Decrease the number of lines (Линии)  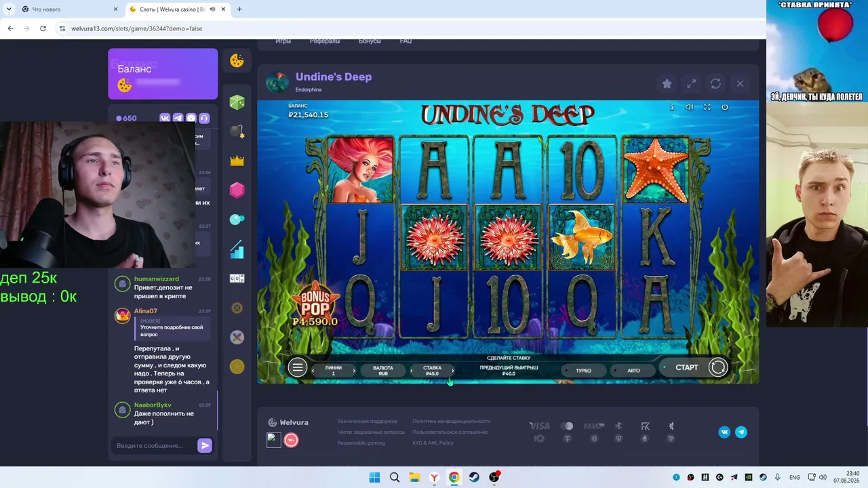pyautogui.click(x=313, y=371)
